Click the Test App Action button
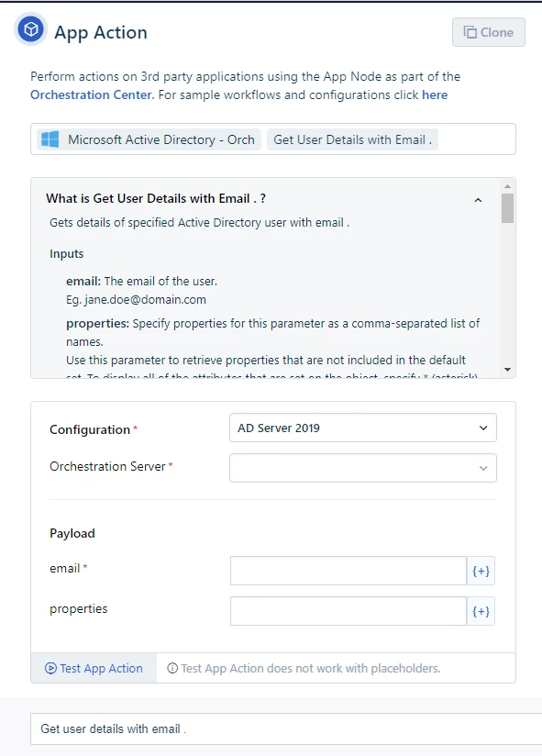The width and height of the screenshot is (542, 756). pyautogui.click(x=94, y=668)
